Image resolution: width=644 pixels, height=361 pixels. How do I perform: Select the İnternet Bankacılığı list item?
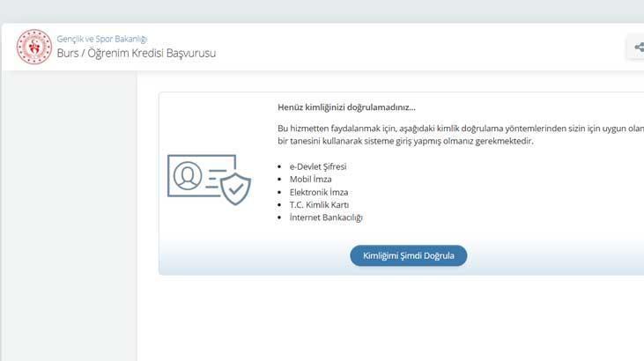326,217
